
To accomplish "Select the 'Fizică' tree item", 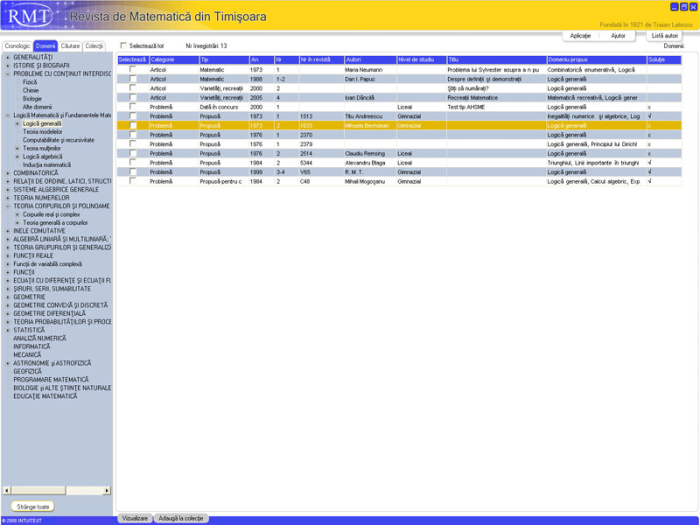I will point(30,82).
